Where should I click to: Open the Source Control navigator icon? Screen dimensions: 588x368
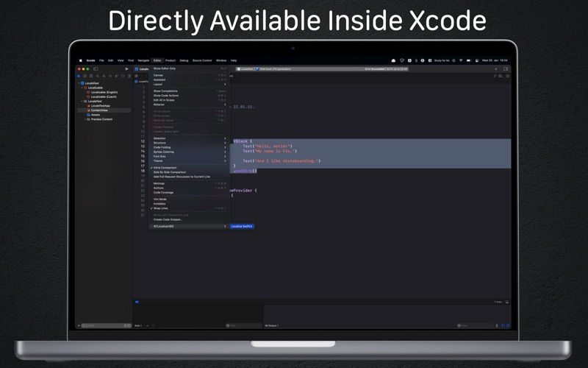85,76
